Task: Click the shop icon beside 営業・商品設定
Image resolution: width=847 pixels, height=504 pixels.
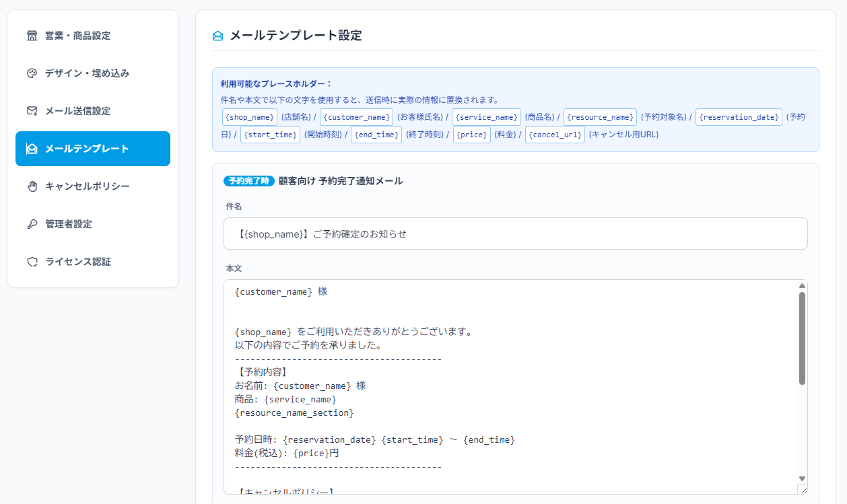Action: pyautogui.click(x=32, y=36)
